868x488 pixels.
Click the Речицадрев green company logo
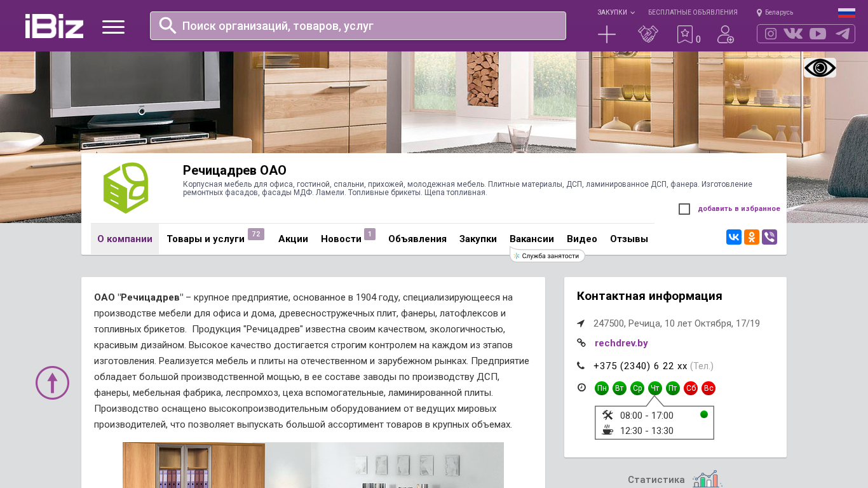[126, 188]
